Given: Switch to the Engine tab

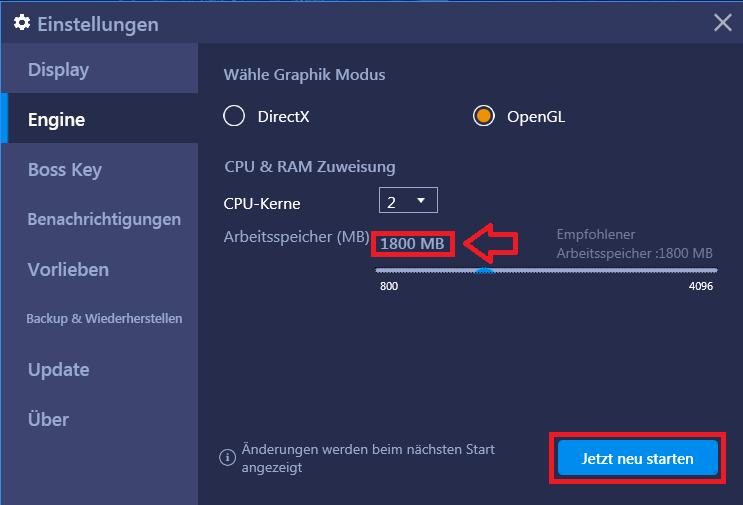Looking at the screenshot, I should (x=100, y=118).
